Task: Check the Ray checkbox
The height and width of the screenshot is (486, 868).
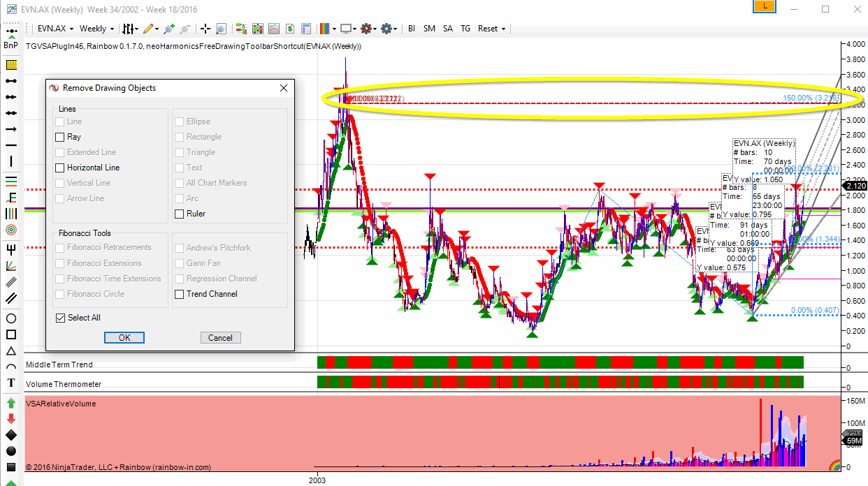Action: click(59, 137)
